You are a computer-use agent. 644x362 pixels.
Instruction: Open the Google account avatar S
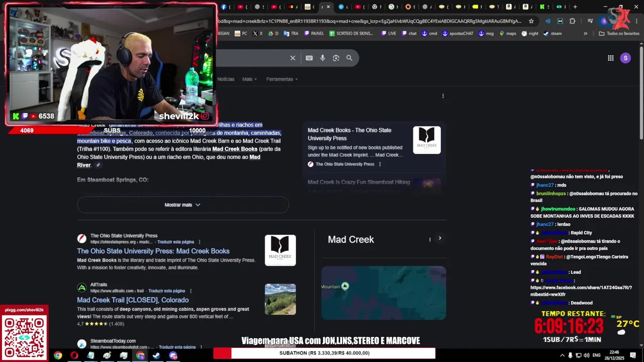point(625,58)
